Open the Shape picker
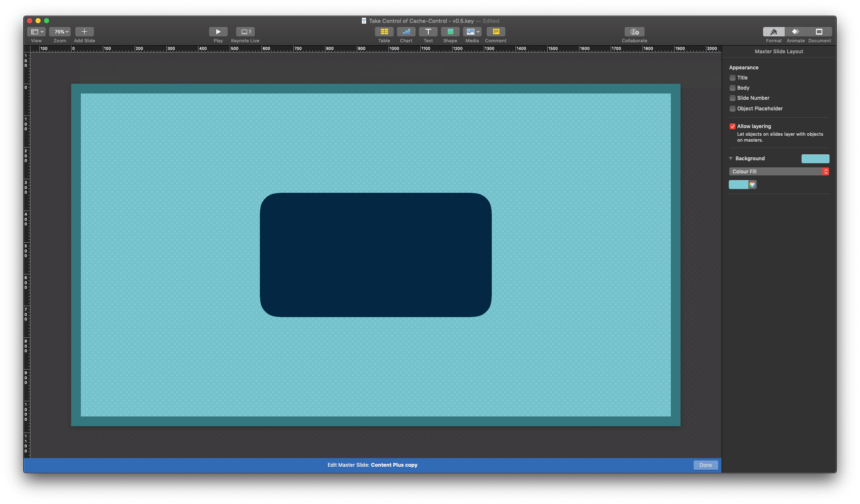860x504 pixels. [450, 32]
